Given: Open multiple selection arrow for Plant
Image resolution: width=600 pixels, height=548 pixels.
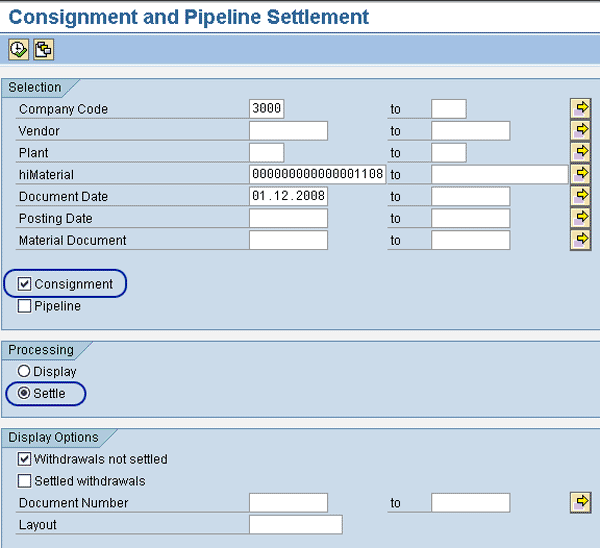Looking at the screenshot, I should [580, 152].
